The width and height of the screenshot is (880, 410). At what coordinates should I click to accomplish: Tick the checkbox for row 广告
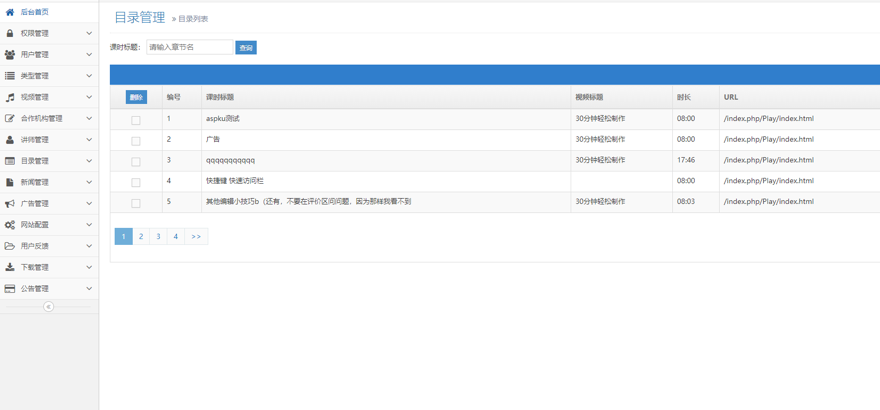(x=136, y=141)
